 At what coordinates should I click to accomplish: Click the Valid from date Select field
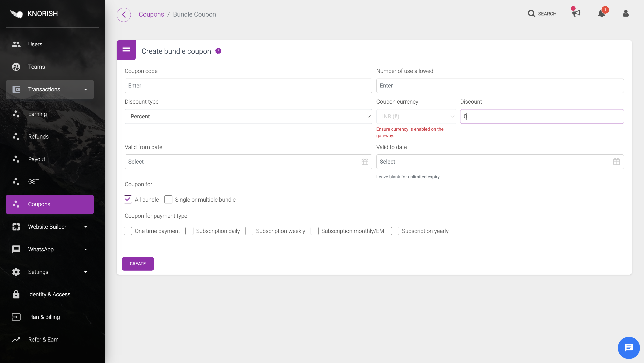click(x=248, y=162)
